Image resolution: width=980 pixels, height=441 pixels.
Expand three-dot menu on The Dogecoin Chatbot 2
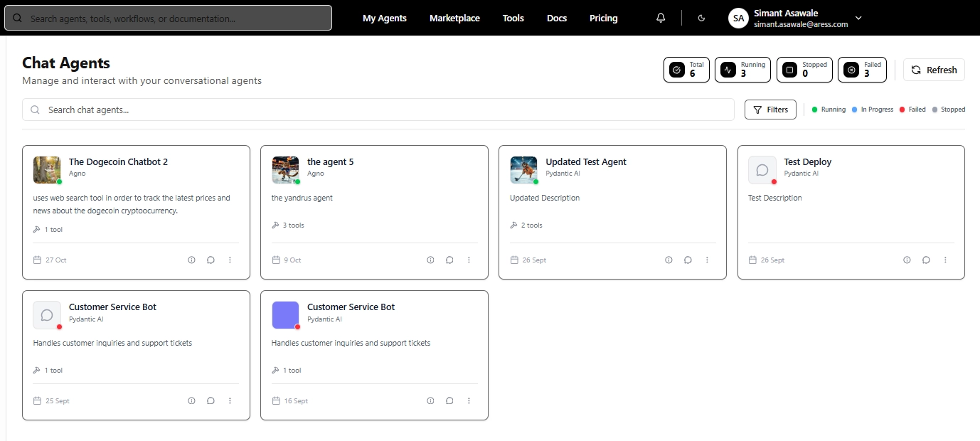coord(230,260)
